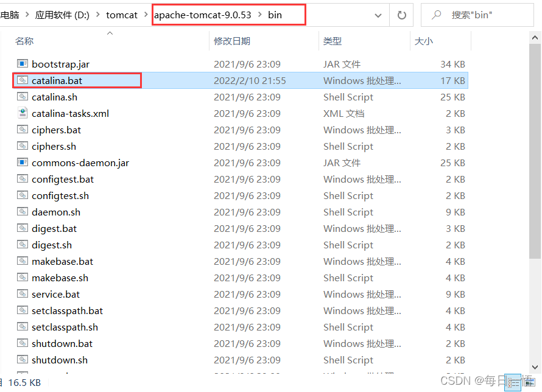Select the commons-daemon.jar file name
Image resolution: width=542 pixels, height=392 pixels.
click(80, 163)
